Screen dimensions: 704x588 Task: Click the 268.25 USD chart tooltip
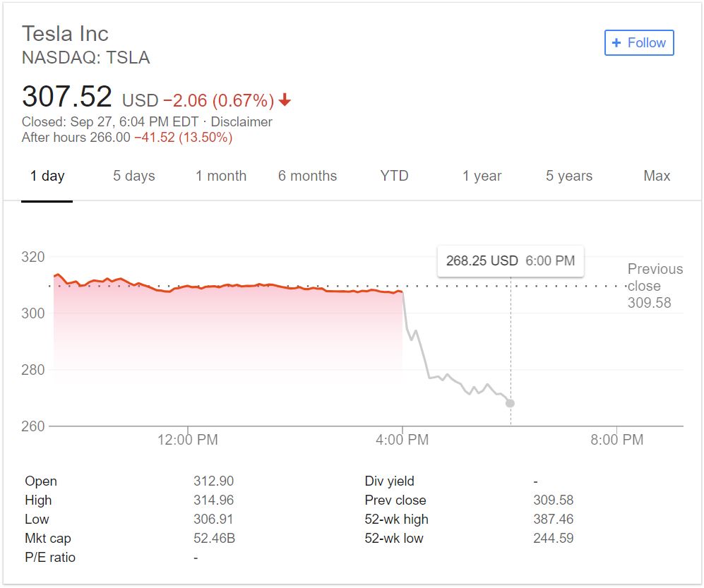pyautogui.click(x=510, y=260)
